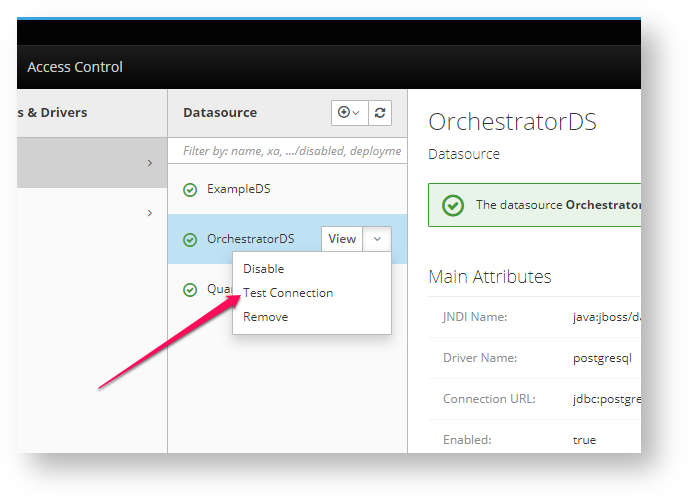The width and height of the screenshot is (689, 501).
Task: Focus the datasource filter input field
Action: pyautogui.click(x=287, y=151)
